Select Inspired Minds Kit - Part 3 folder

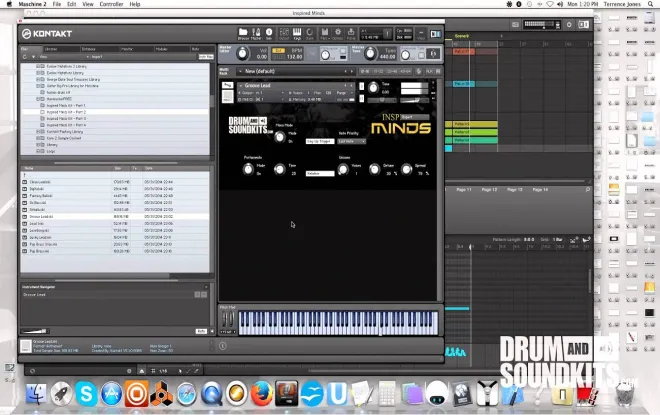coord(66,119)
